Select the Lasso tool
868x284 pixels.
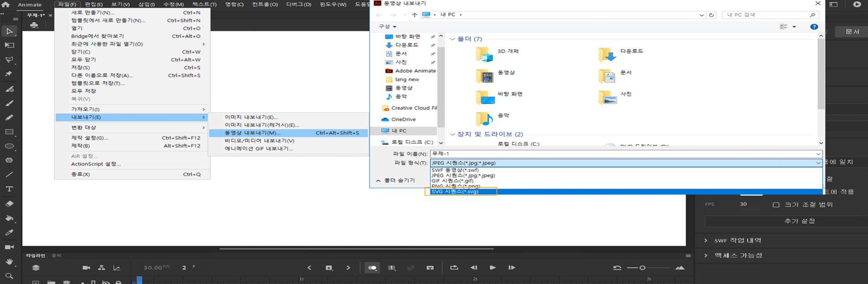click(x=9, y=60)
